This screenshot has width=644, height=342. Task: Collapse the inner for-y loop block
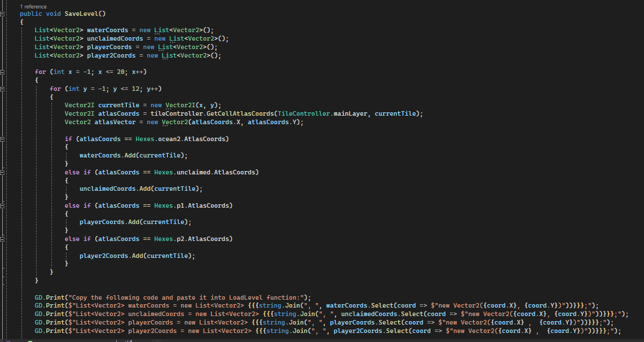point(3,89)
